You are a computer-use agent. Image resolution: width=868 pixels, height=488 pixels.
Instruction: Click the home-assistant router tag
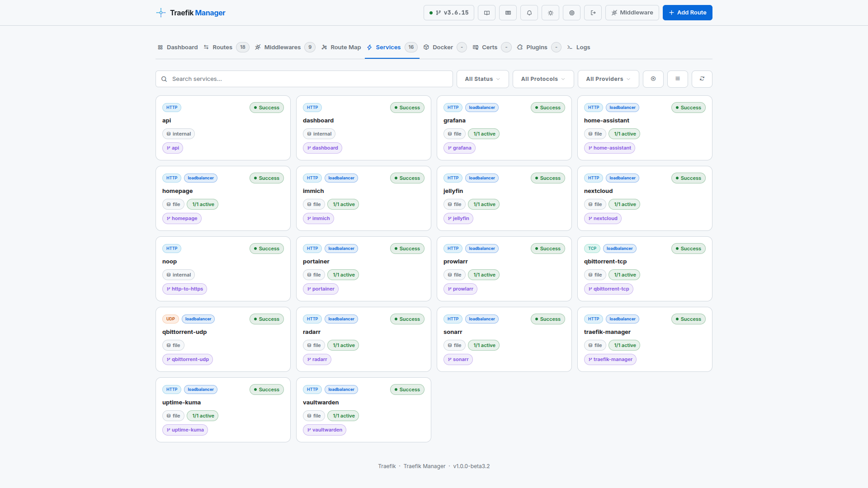pos(609,148)
